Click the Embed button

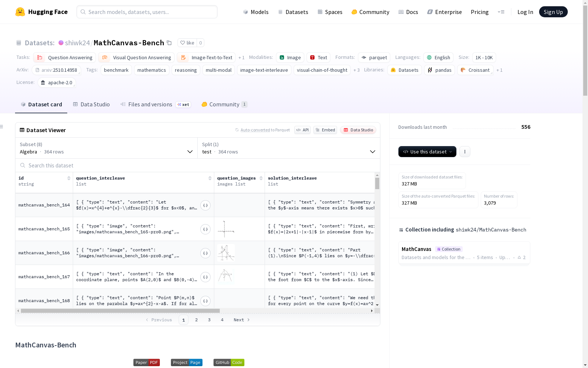pyautogui.click(x=325, y=130)
